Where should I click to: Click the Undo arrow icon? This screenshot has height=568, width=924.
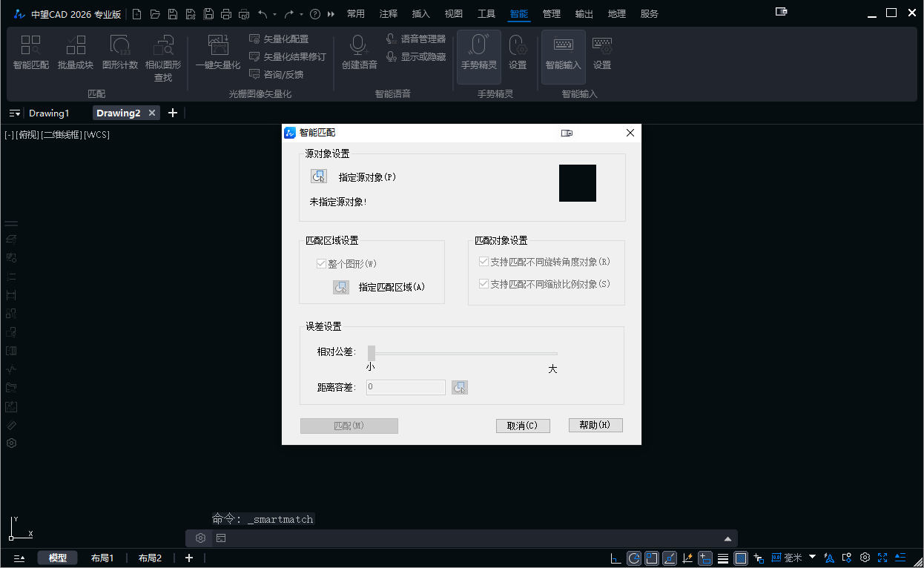[263, 13]
